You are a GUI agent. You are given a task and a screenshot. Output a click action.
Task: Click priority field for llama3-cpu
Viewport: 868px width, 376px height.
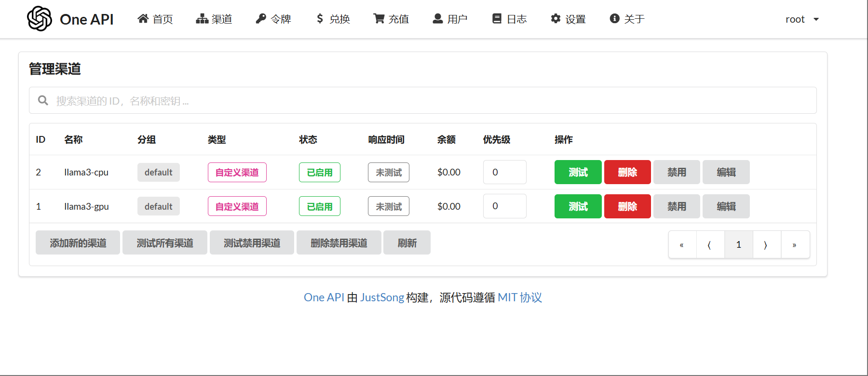point(504,172)
